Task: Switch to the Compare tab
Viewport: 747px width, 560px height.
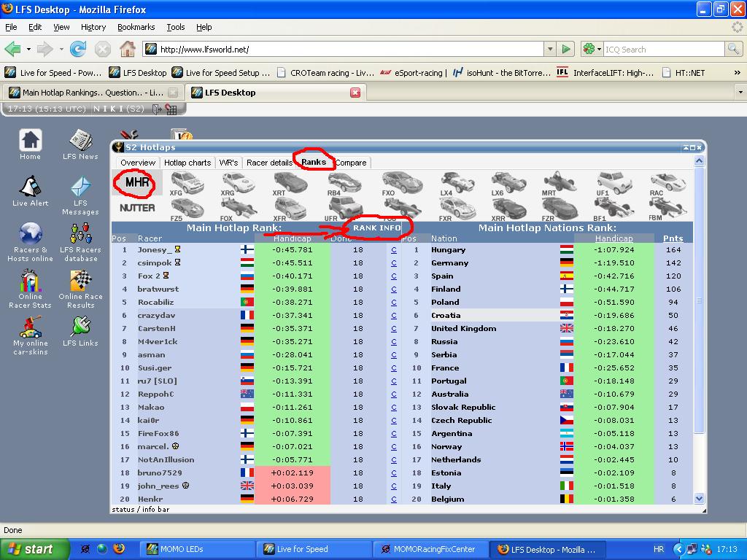Action: click(351, 163)
